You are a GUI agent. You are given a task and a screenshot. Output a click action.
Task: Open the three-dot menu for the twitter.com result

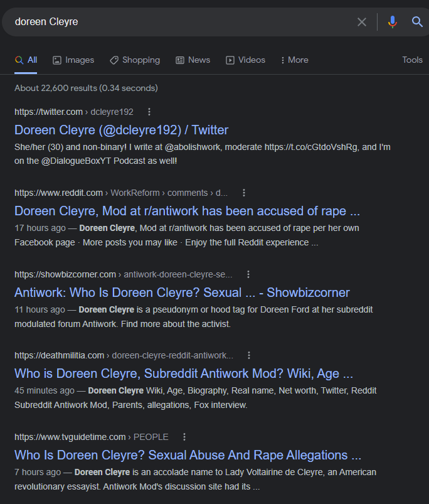pyautogui.click(x=149, y=112)
